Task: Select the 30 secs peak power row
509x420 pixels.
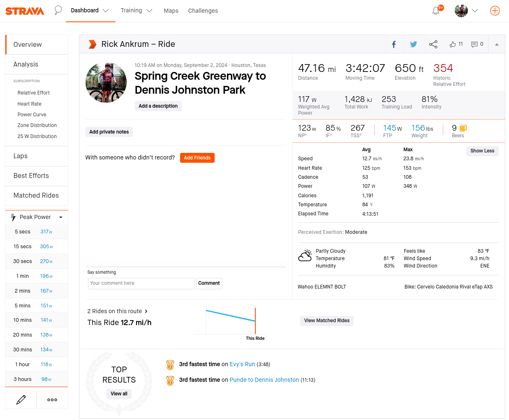Action: coord(37,261)
